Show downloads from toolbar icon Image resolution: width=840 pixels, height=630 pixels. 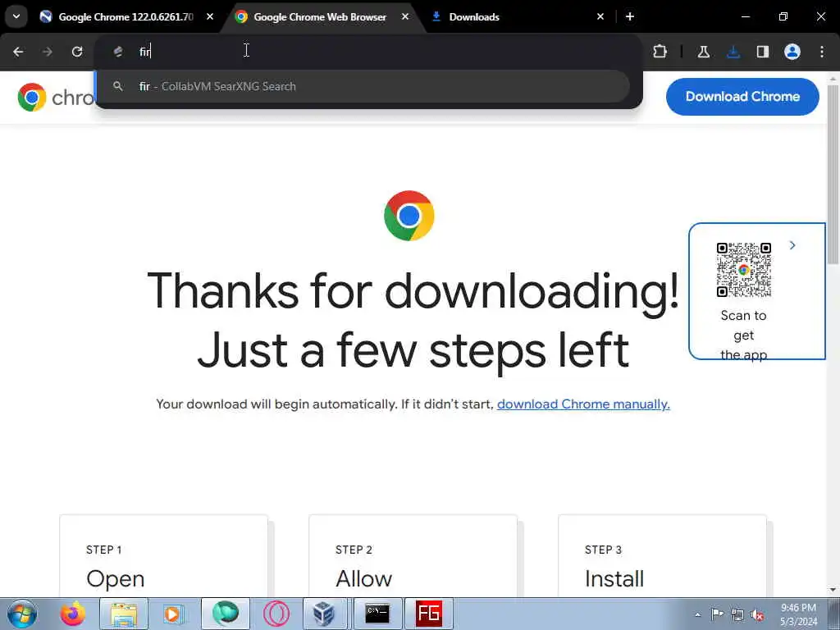[733, 52]
